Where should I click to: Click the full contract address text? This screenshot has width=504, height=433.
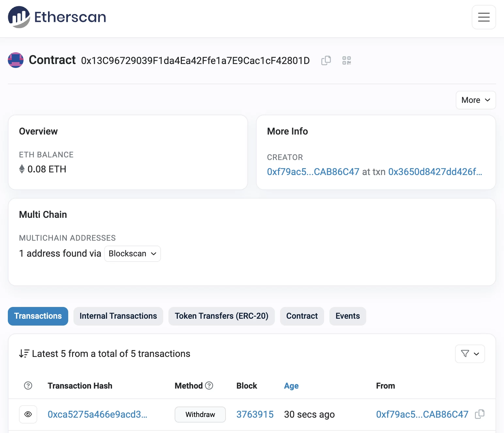195,61
